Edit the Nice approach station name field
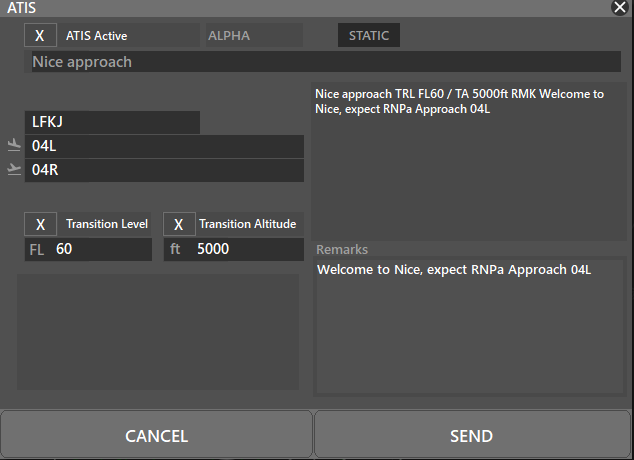 326,61
